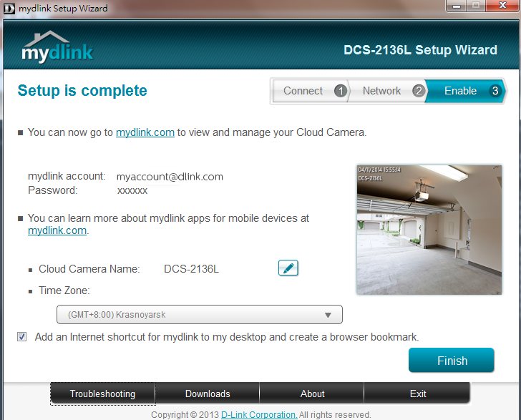Click the About menu item
This screenshot has width=521, height=420.
point(312,394)
